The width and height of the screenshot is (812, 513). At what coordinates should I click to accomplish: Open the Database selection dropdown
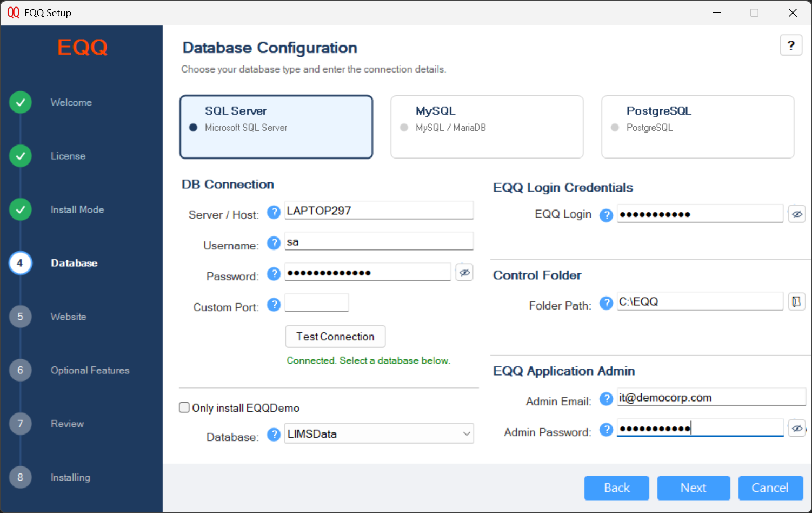click(x=465, y=433)
